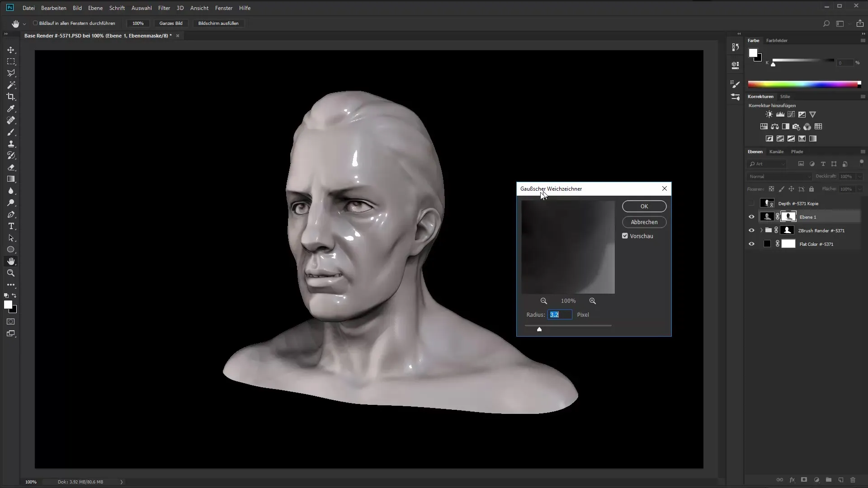Switch to the Stile tab
Image resolution: width=868 pixels, height=488 pixels.
785,97
